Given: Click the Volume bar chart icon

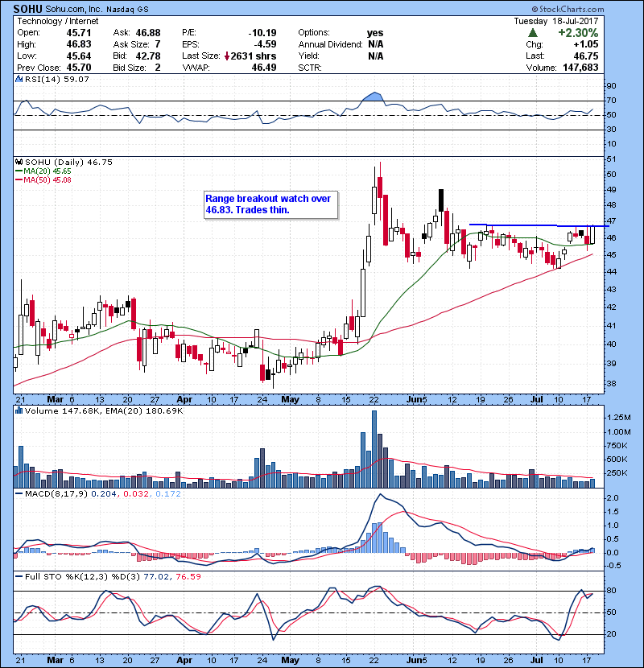Looking at the screenshot, I should click(x=19, y=410).
